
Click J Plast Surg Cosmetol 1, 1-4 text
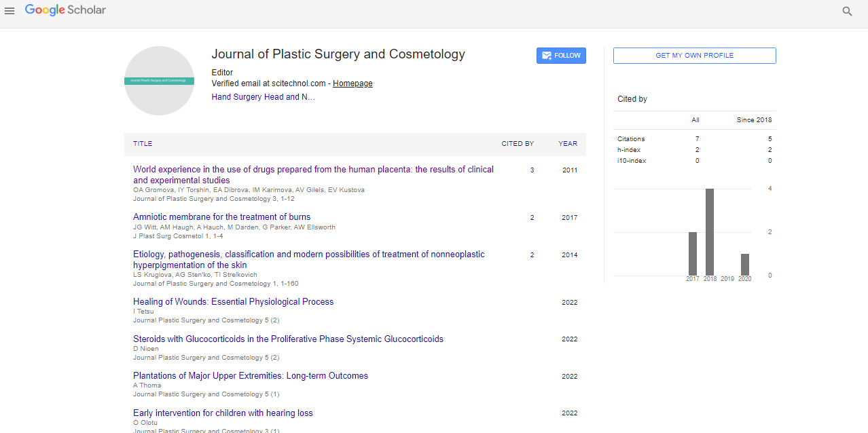(x=178, y=236)
